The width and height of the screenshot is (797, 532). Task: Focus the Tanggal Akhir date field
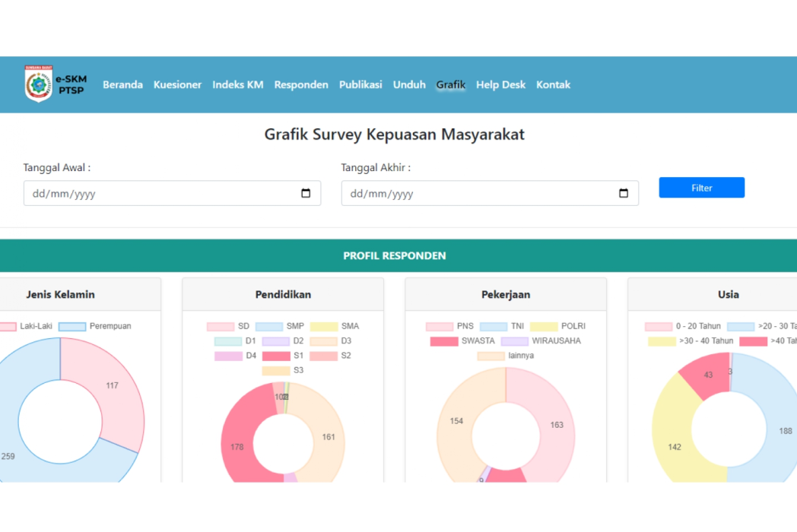[490, 193]
